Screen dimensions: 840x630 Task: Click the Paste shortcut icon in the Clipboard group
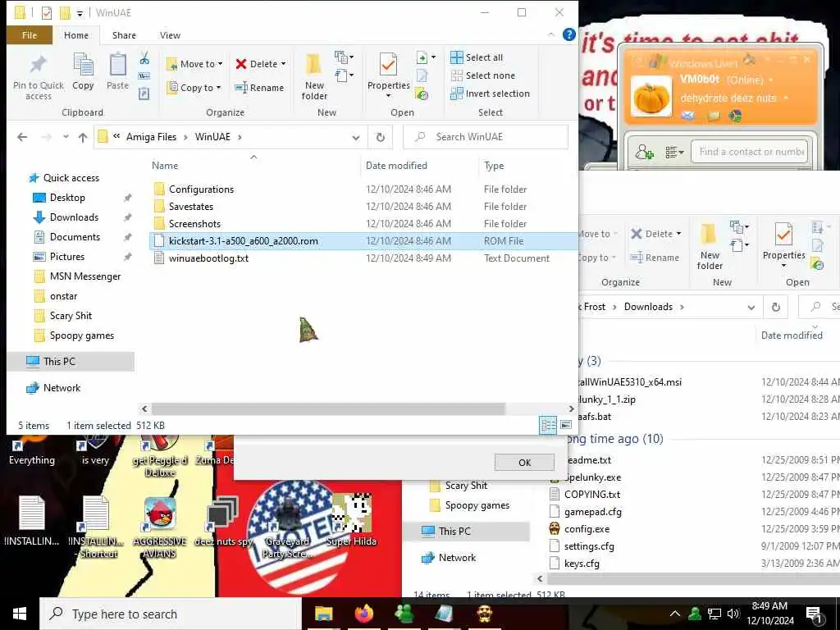tap(144, 94)
